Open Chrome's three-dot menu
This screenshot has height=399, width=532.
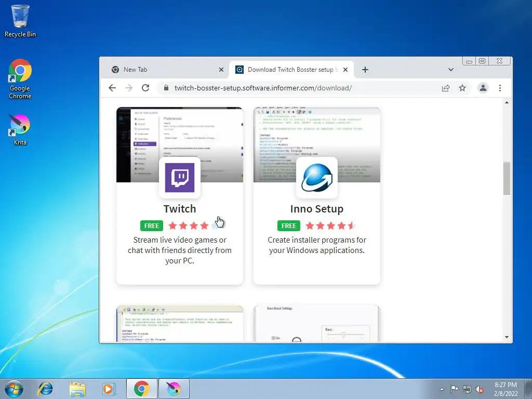coord(500,88)
